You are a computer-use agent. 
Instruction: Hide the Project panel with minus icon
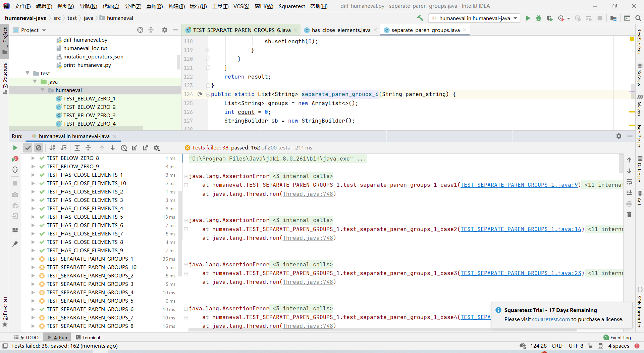coord(175,30)
